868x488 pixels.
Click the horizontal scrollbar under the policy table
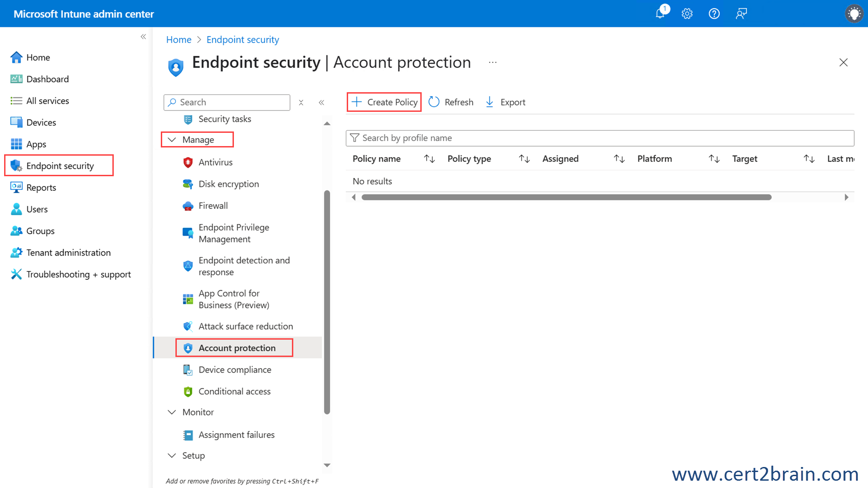(566, 197)
